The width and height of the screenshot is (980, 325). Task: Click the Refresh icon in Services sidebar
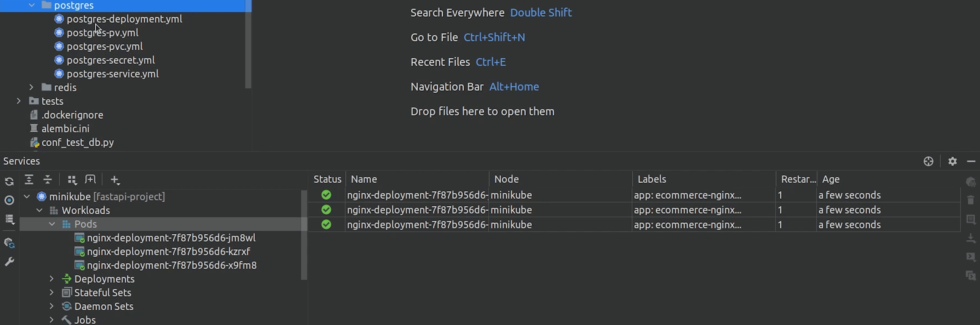click(10, 182)
